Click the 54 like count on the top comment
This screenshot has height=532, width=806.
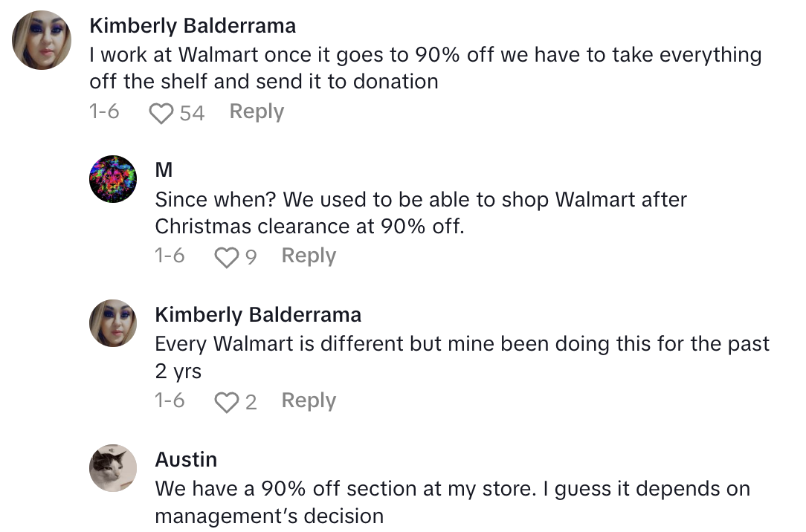click(192, 113)
